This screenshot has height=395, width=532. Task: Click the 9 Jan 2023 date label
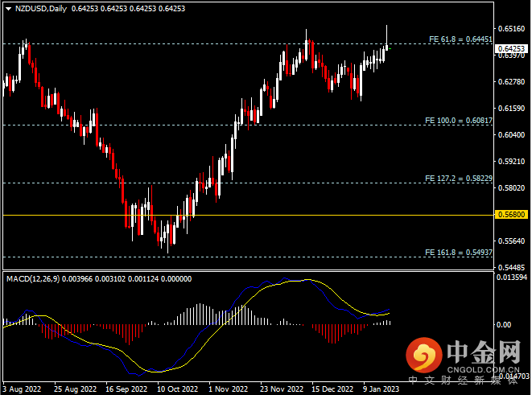pyautogui.click(x=381, y=388)
